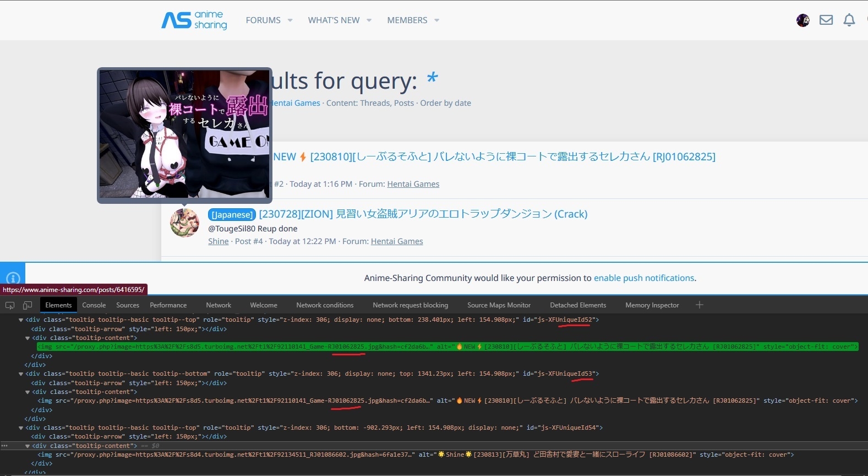Screen dimensions: 868x476
Task: Click the 'Today at 12:22 PM' timestamp
Action: click(x=302, y=241)
